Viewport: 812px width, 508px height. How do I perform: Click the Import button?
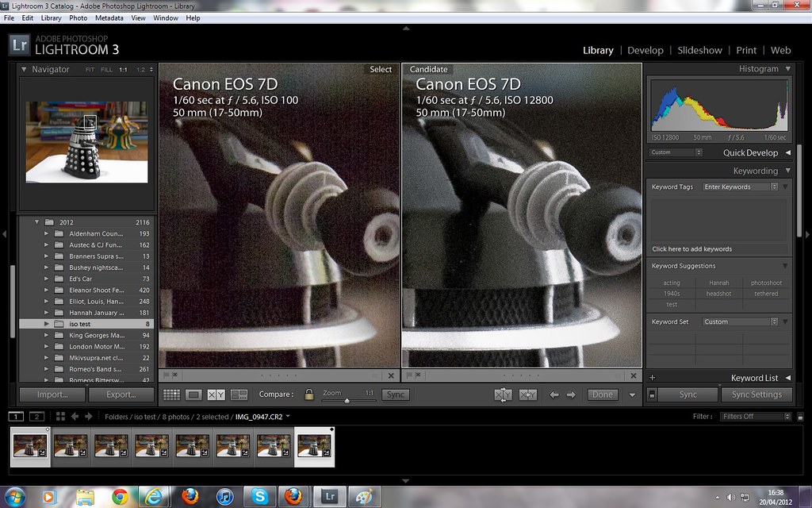click(52, 394)
